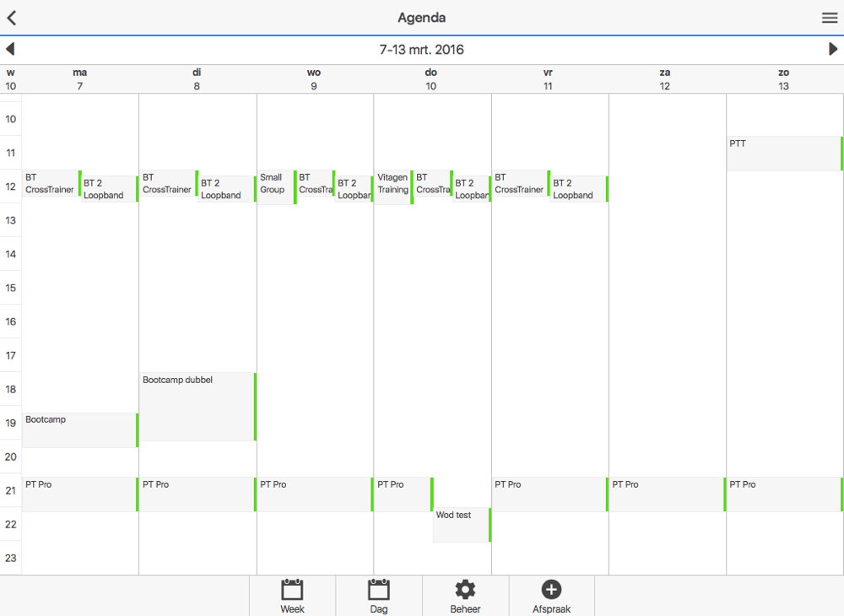Open Friday BT 2 Loopband event
The height and width of the screenshot is (616, 844).
579,189
